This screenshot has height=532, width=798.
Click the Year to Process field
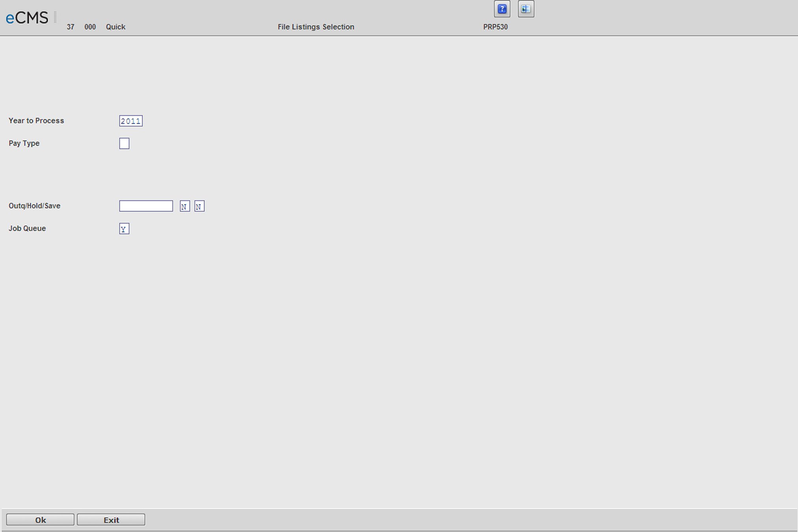131,121
